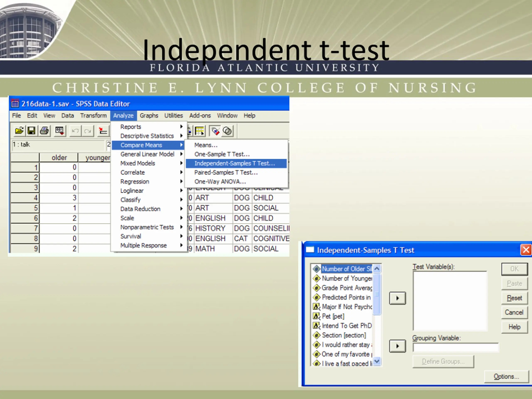Select row header 4 in data grid
Screen dimensions: 532x399
[25, 198]
